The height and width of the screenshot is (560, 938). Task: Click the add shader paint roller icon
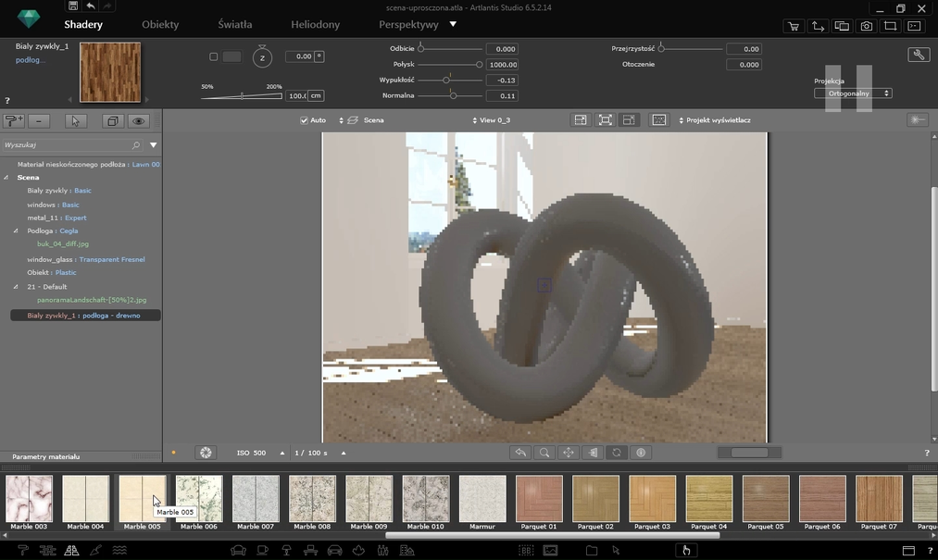click(x=14, y=121)
